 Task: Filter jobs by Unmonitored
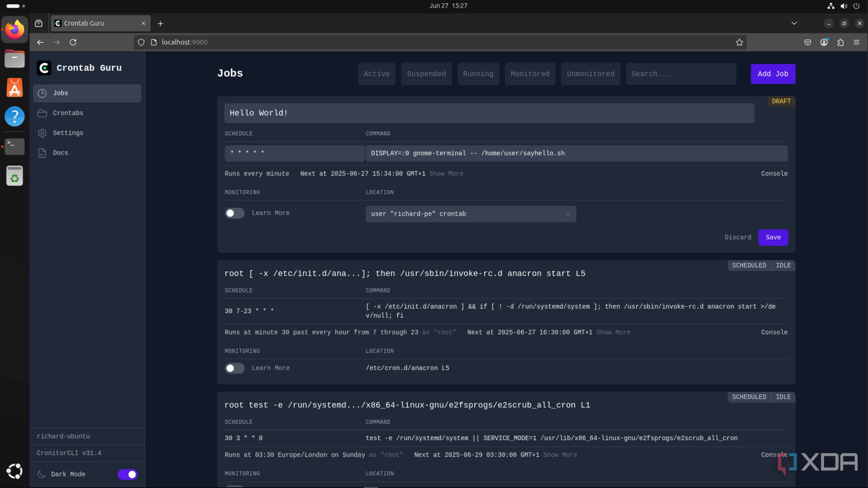590,74
